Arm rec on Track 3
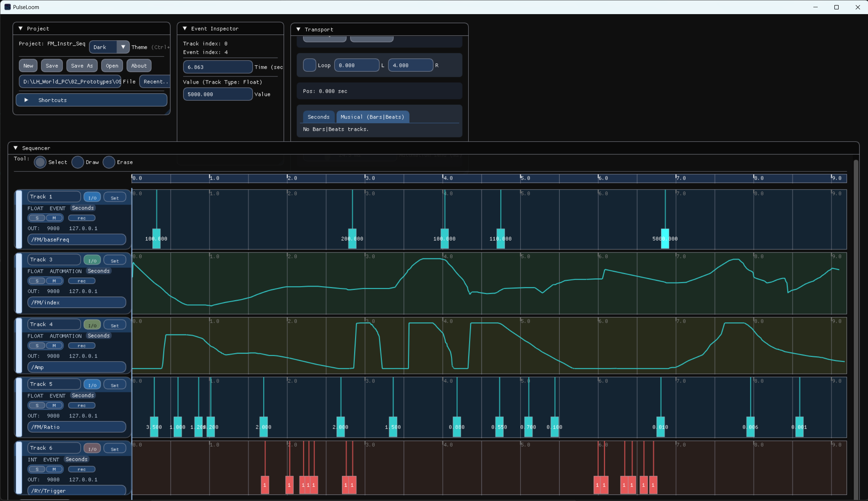The image size is (868, 501). [82, 281]
